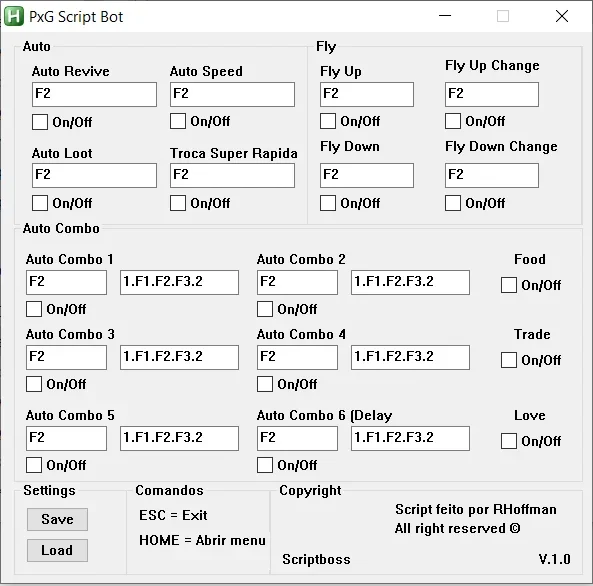593x586 pixels.
Task: Enable Auto Combo 6 (Delay checkbox
Action: point(265,465)
